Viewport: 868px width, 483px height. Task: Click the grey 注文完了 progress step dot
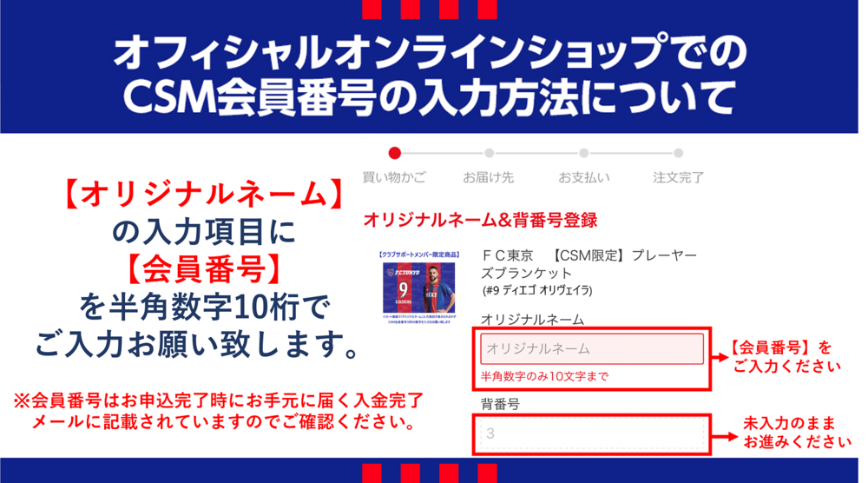coord(678,153)
